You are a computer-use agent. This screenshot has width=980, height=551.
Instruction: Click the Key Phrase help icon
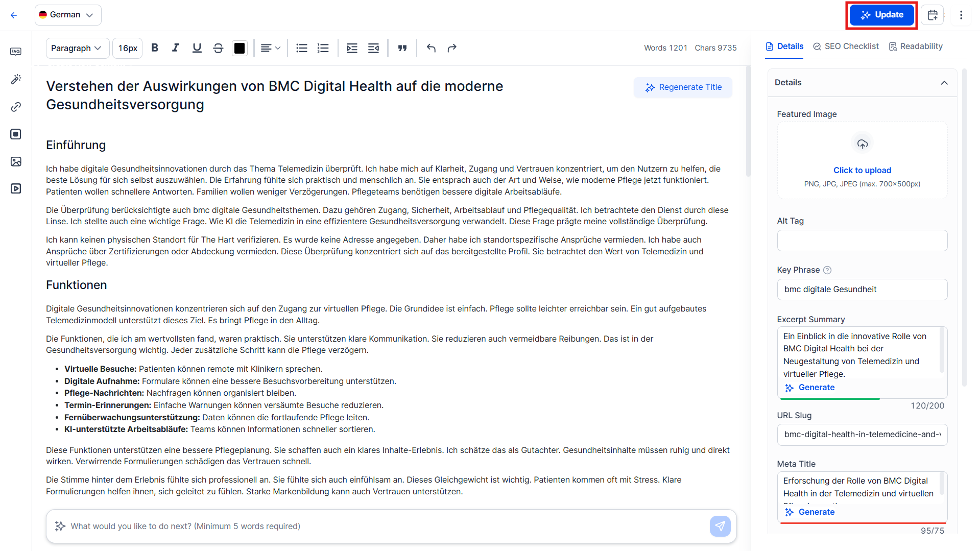point(827,270)
